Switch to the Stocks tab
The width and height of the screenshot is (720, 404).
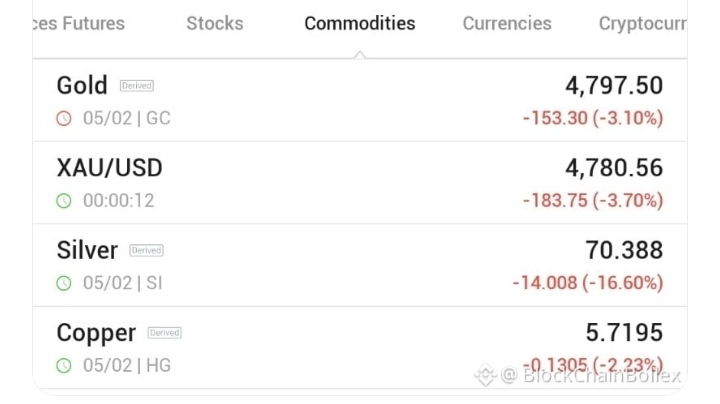(x=214, y=23)
